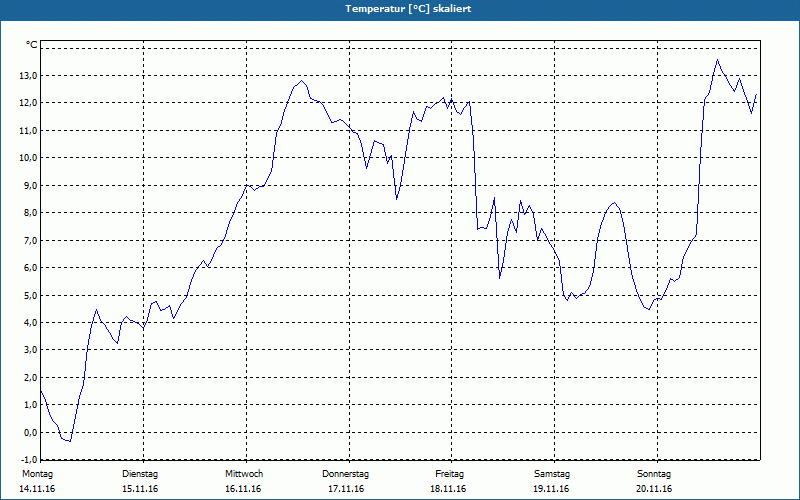This screenshot has width=800, height=500.
Task: Click the date 15.11.16
Action: coord(140,489)
